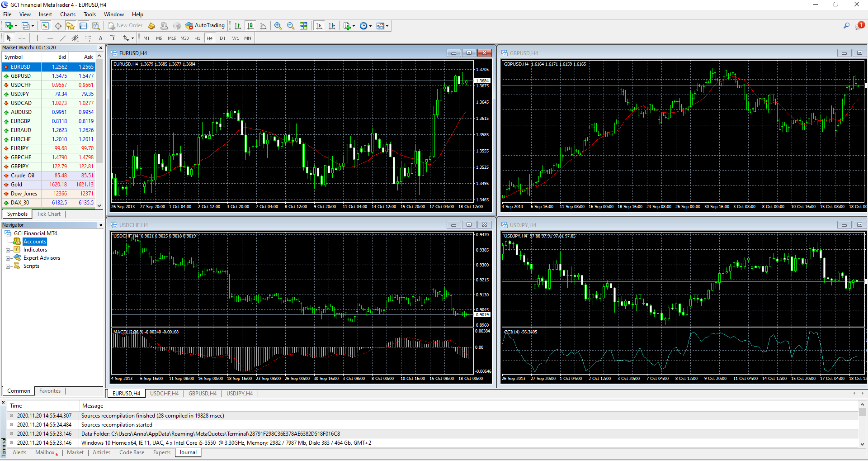This screenshot has width=868, height=461.
Task: Switch to Bar Chart mode
Action: (238, 26)
